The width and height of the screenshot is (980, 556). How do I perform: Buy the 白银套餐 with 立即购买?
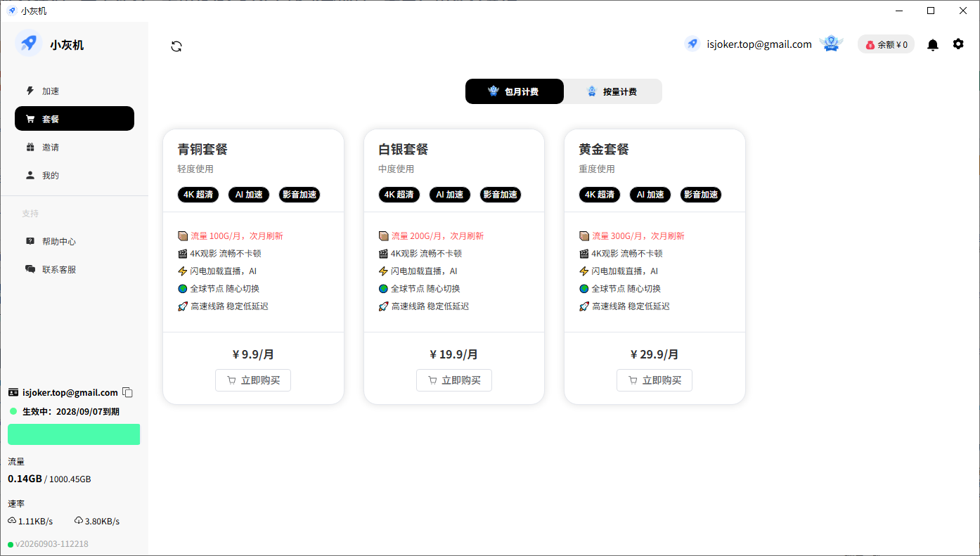point(454,380)
